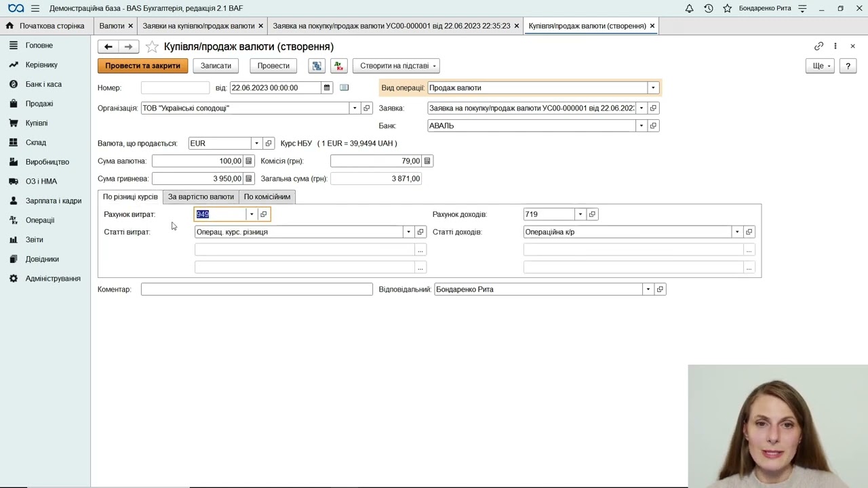This screenshot has width=868, height=488.
Task: Expand Статті витрат dropdown
Action: click(408, 232)
